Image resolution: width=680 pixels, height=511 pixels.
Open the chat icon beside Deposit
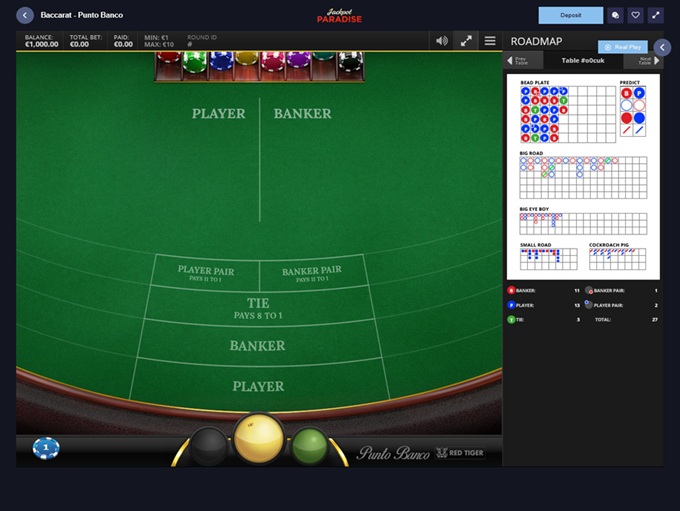[615, 15]
